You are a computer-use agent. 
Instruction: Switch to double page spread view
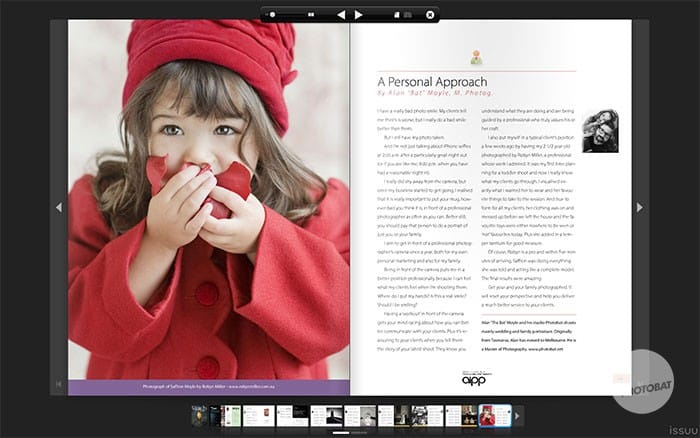pyautogui.click(x=409, y=15)
